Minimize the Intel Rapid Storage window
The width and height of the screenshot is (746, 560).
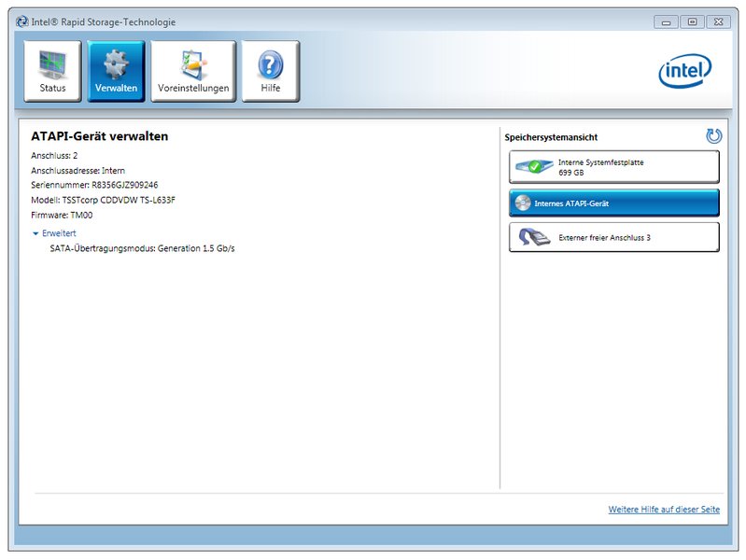tap(666, 21)
